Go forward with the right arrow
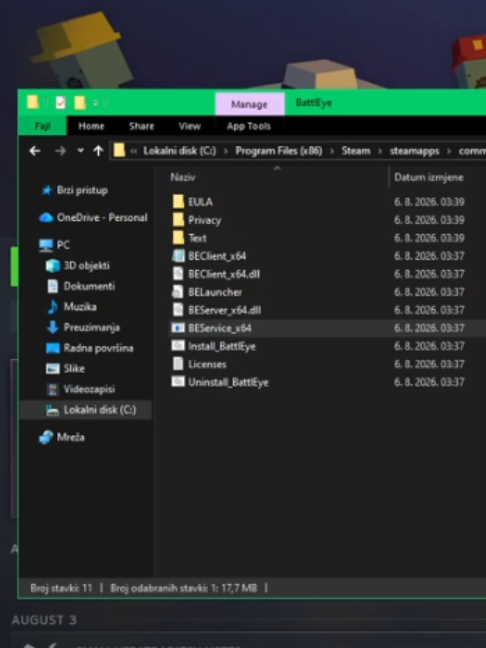The height and width of the screenshot is (648, 486). tap(60, 151)
